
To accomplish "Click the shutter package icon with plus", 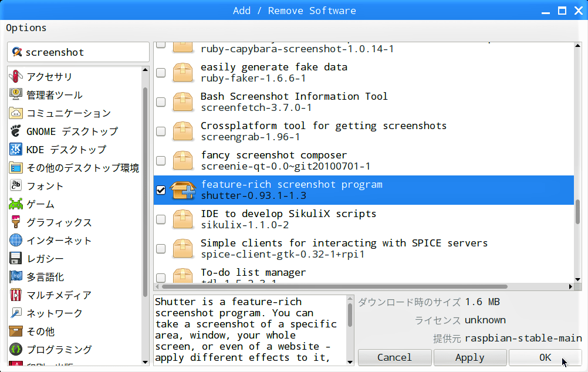I will (183, 190).
